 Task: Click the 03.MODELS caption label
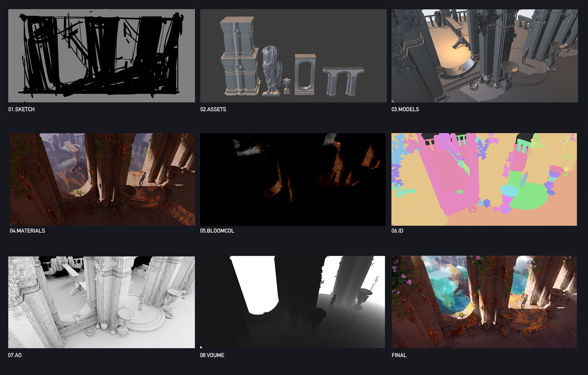pyautogui.click(x=405, y=109)
